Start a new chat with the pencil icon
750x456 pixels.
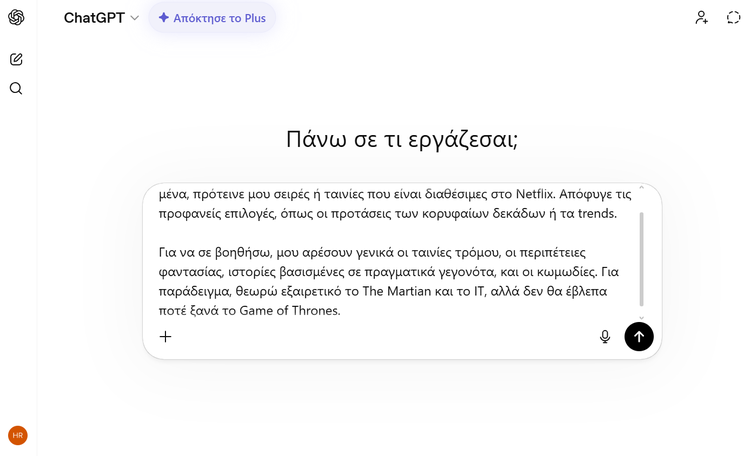tap(16, 59)
